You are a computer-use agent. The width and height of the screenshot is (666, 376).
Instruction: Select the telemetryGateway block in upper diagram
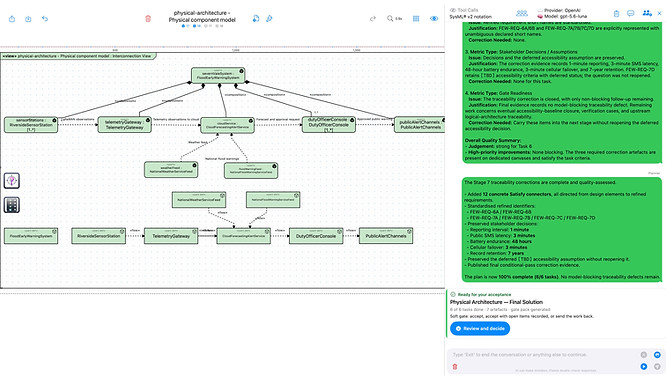pos(124,124)
